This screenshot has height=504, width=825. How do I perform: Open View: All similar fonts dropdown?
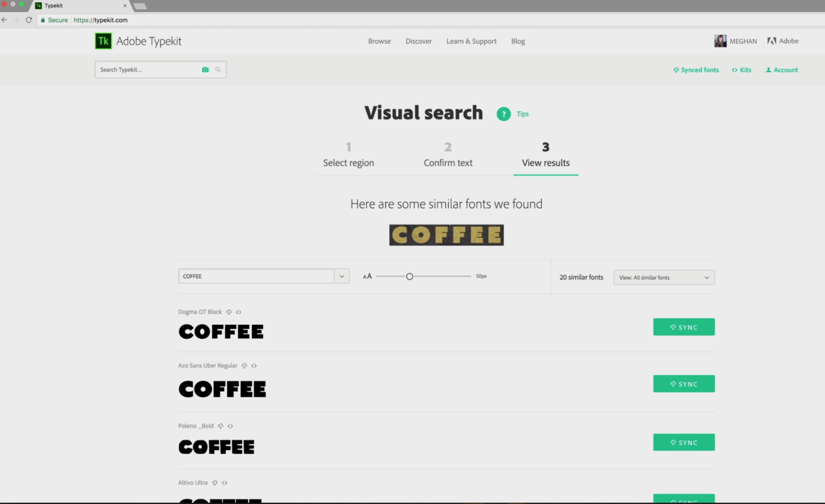tap(664, 278)
